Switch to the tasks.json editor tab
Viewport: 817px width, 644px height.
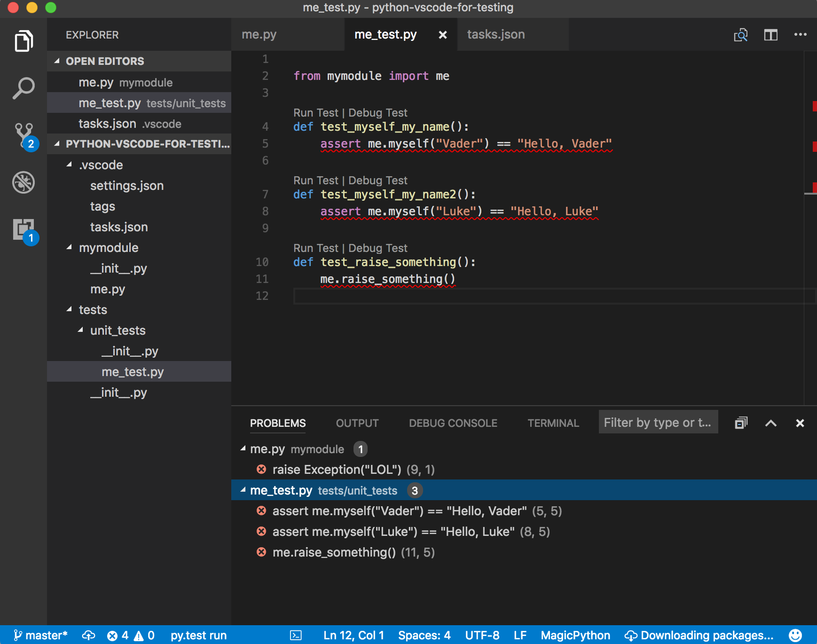point(512,35)
